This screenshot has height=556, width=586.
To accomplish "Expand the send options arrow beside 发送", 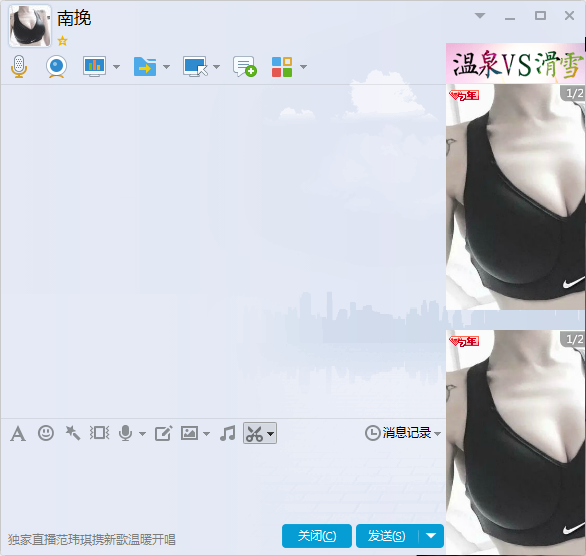I will [431, 536].
